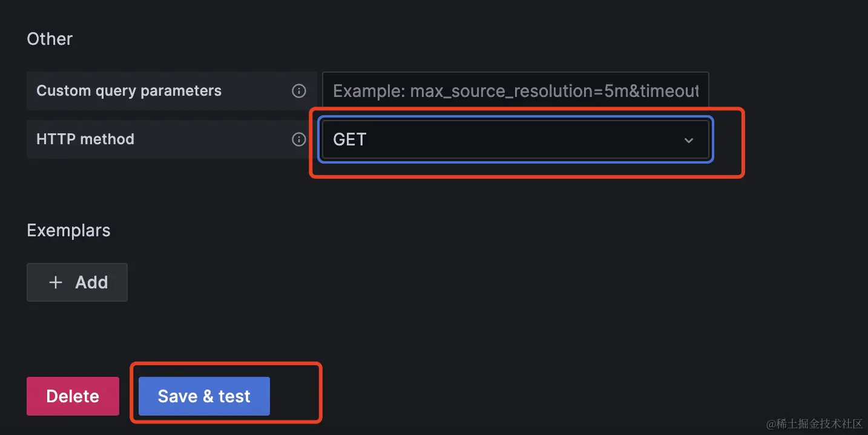This screenshot has width=868, height=435.
Task: Add a new exemplar
Action: (x=77, y=282)
